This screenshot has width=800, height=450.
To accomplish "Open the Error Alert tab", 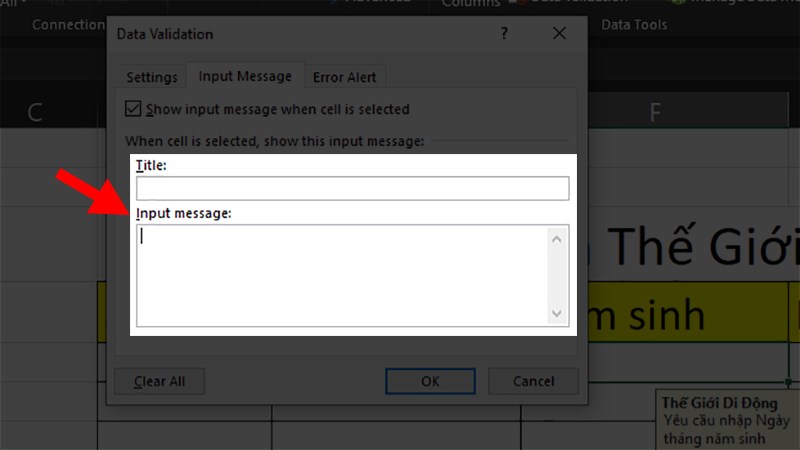I will tap(344, 77).
